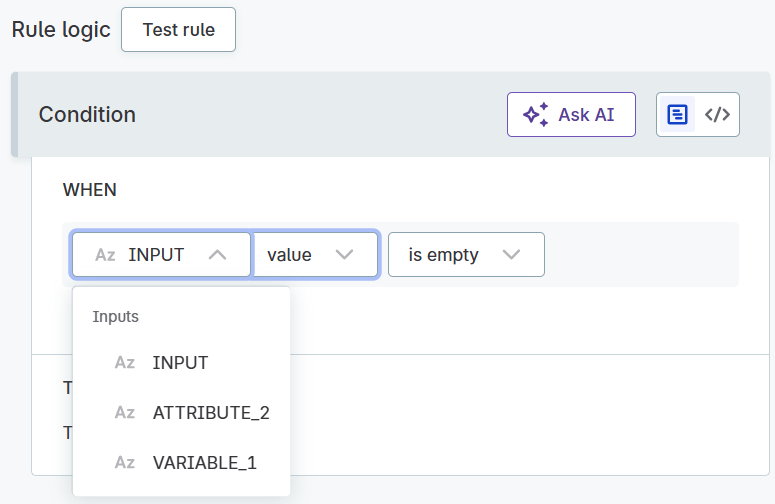Click the Rule logic heading
This screenshot has height=504, width=775.
pos(61,30)
